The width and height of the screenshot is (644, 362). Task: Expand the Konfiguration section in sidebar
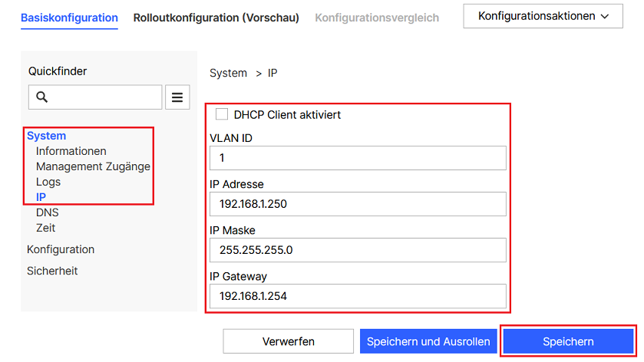tap(61, 249)
